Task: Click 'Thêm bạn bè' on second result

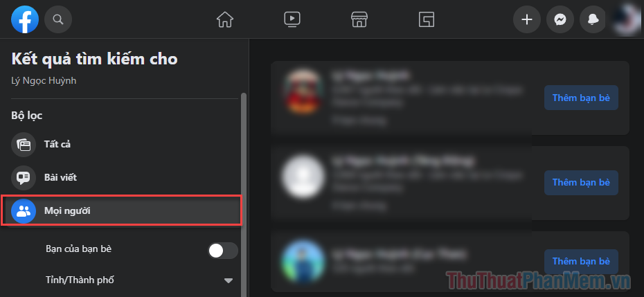Action: (581, 182)
